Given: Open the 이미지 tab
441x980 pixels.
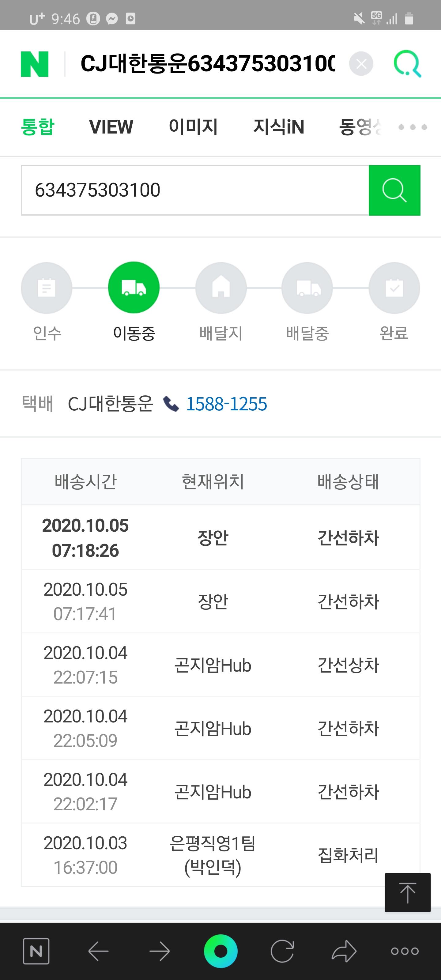Looking at the screenshot, I should [x=193, y=127].
